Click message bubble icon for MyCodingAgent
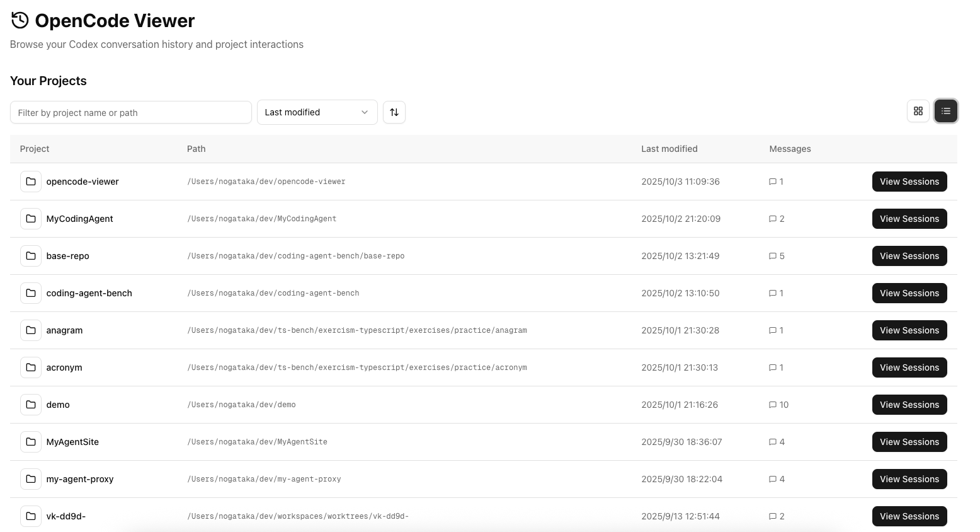The width and height of the screenshot is (980, 532). (x=773, y=219)
